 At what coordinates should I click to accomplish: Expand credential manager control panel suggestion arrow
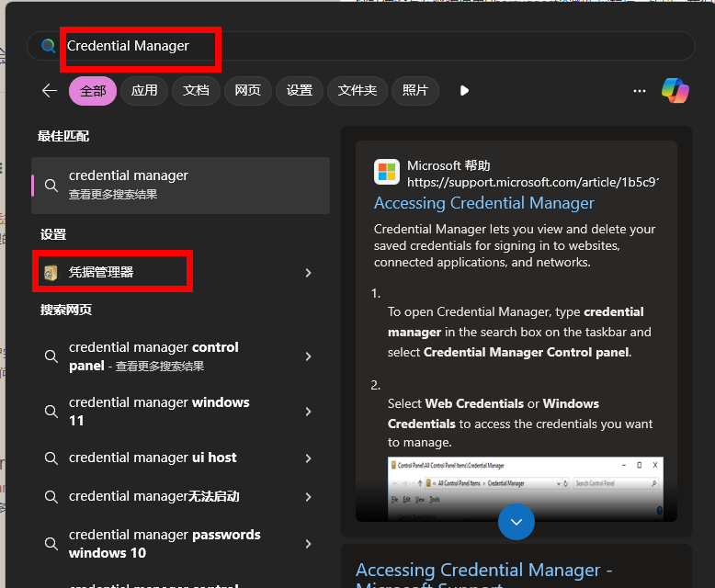(x=308, y=356)
